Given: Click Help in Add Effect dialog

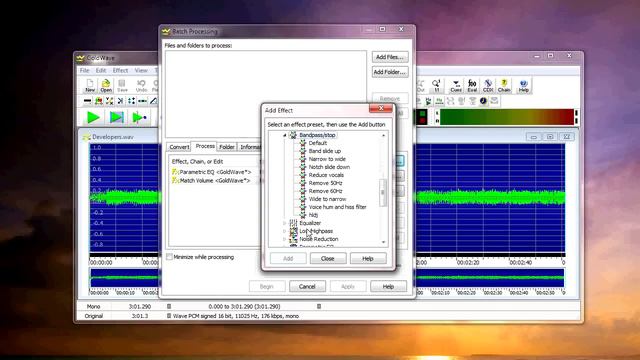Looking at the screenshot, I should 368,258.
